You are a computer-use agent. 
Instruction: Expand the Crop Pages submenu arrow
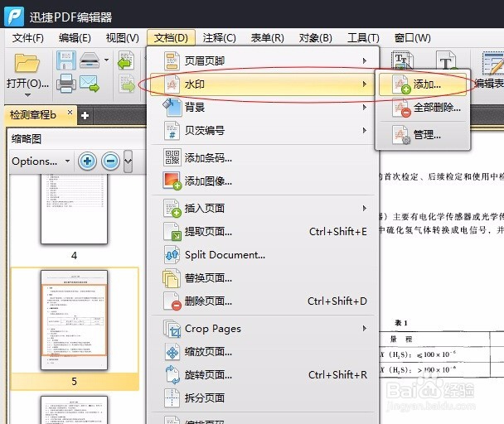click(365, 328)
